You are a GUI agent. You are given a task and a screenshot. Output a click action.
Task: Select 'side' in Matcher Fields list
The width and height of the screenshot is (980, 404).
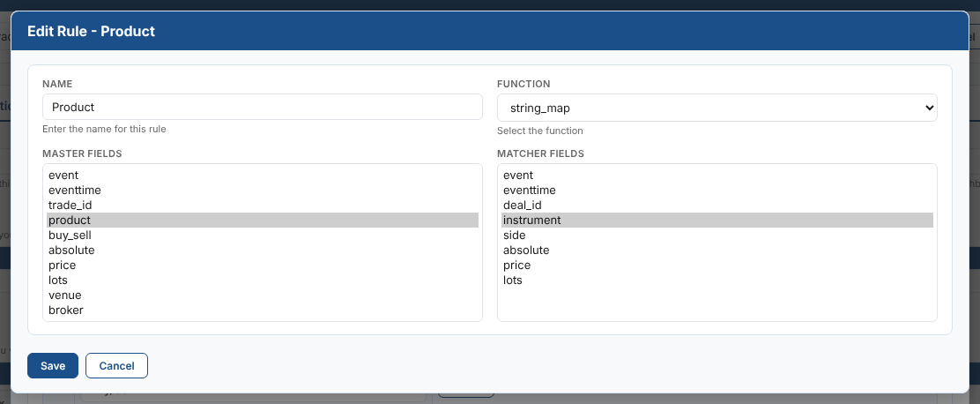(716, 236)
